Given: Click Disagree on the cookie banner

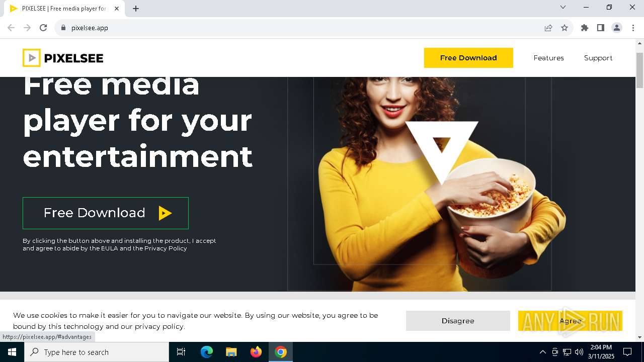Looking at the screenshot, I should coord(458,321).
